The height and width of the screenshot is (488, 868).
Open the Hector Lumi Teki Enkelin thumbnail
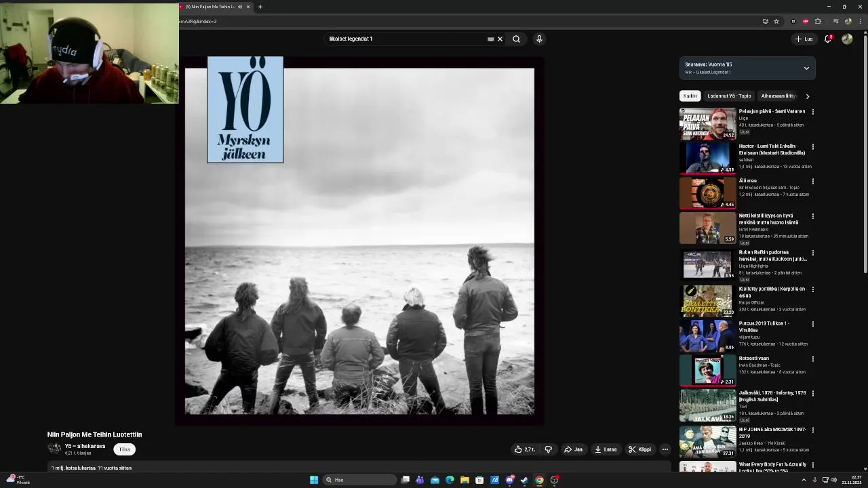click(707, 158)
